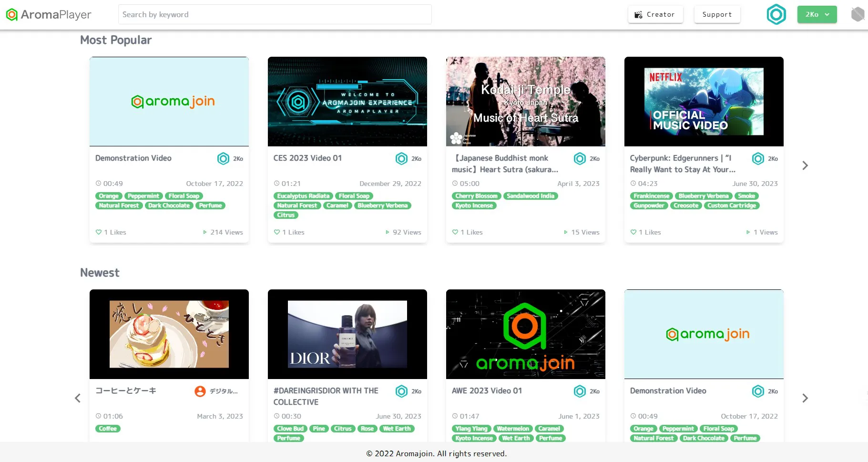Screen dimensions: 868x462
Task: Show next Newest videos with right chevron
Action: point(805,398)
